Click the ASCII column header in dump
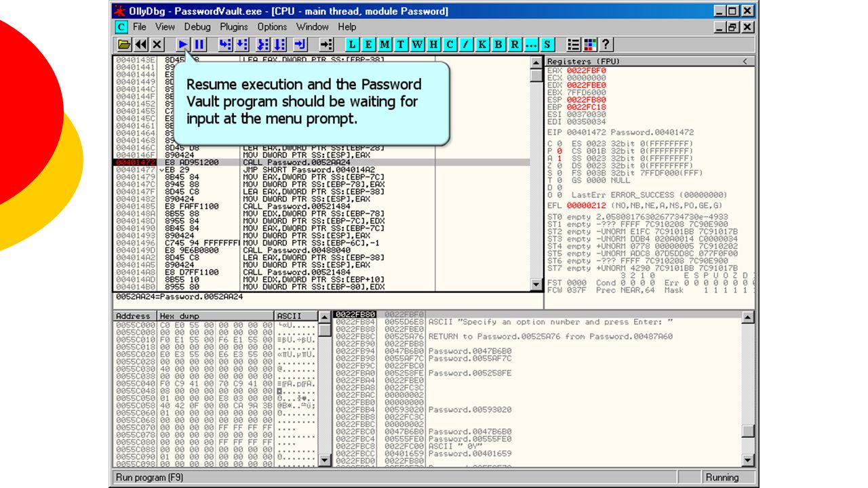 (x=296, y=316)
